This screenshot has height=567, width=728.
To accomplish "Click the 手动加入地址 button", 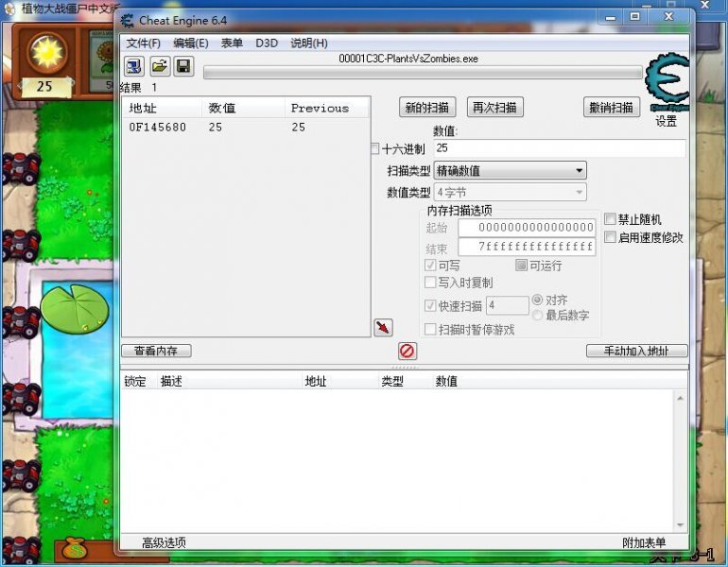I will 636,351.
